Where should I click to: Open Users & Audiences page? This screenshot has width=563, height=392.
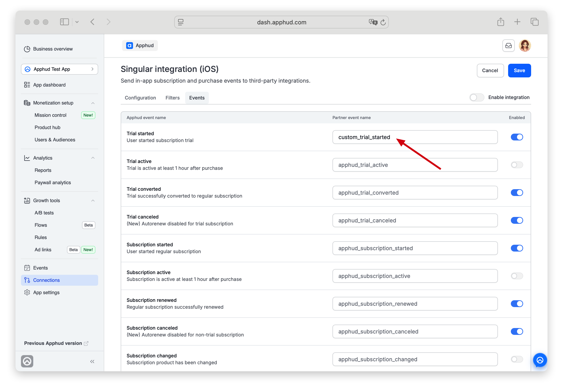55,140
